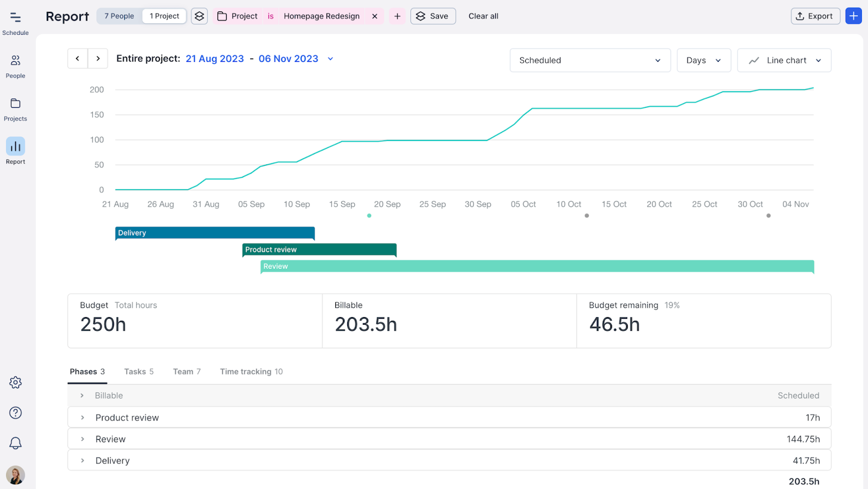Add a new filter with plus icon
The width and height of the screenshot is (868, 489).
[x=397, y=16]
